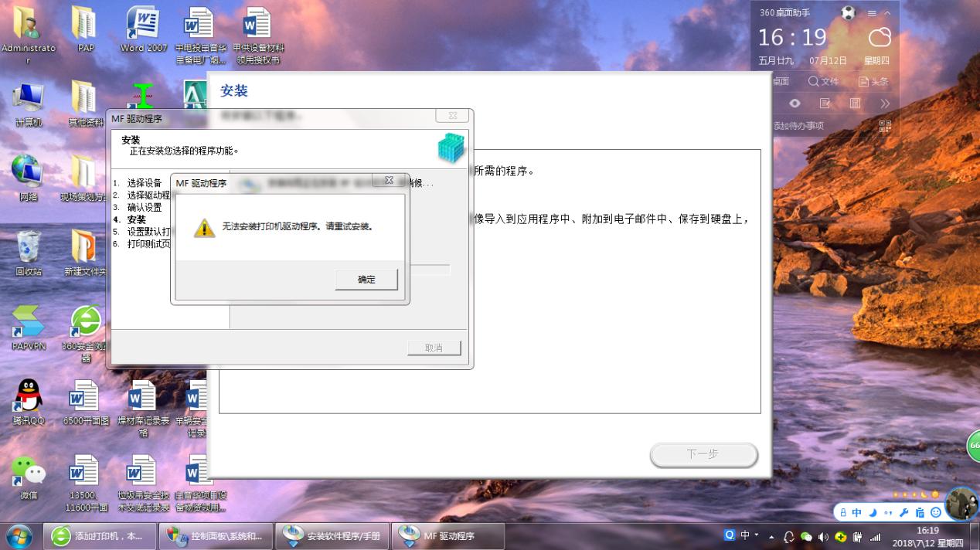This screenshot has height=550, width=980.
Task: Click the network signal icon in the tray
Action: pyautogui.click(x=876, y=535)
